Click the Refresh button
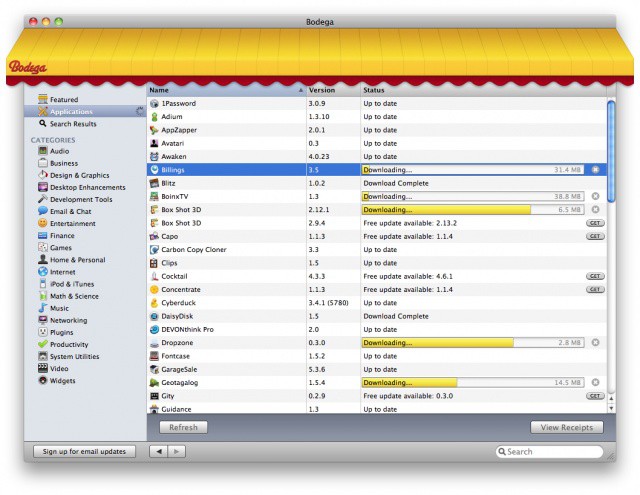The width and height of the screenshot is (640, 495). click(x=183, y=427)
